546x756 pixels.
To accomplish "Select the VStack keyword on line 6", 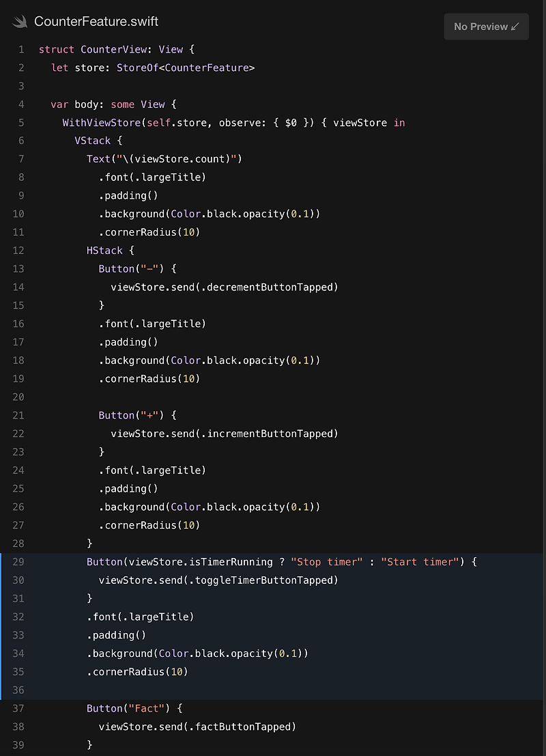I will [x=93, y=140].
